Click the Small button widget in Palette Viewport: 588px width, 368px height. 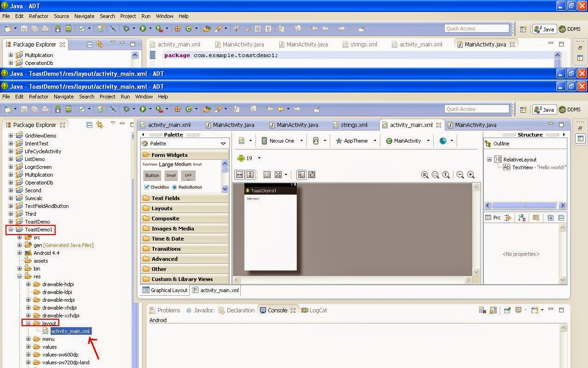[x=171, y=175]
